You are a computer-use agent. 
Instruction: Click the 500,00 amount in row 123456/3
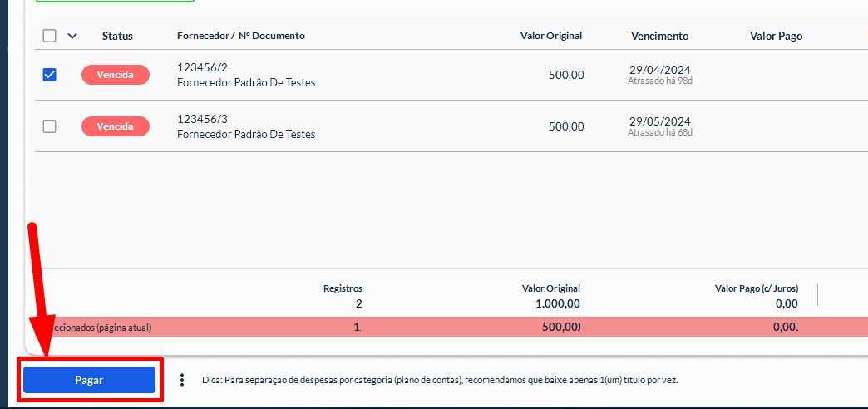(x=565, y=126)
